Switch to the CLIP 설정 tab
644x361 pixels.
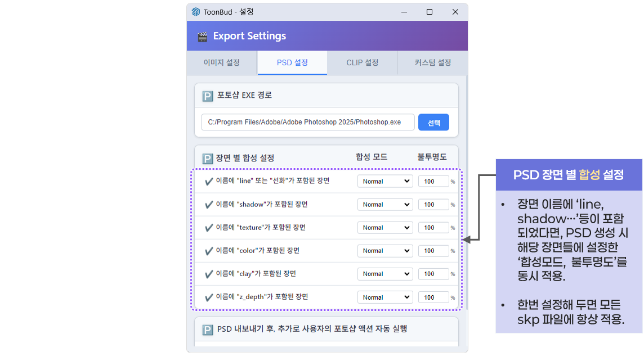point(362,62)
